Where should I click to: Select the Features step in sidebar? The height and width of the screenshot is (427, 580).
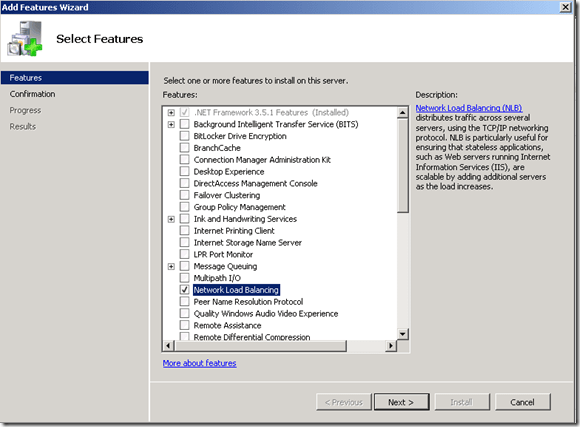pyautogui.click(x=74, y=78)
